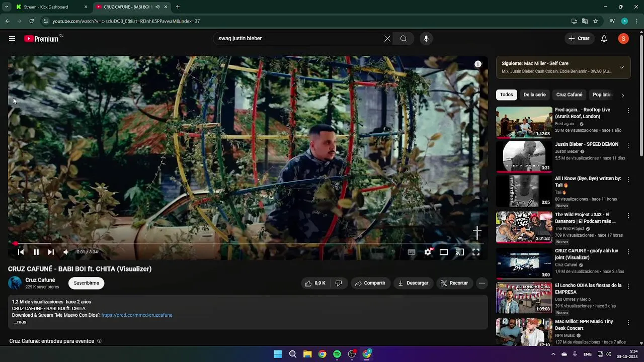Open the account avatar menu
644x362 pixels.
pyautogui.click(x=623, y=39)
